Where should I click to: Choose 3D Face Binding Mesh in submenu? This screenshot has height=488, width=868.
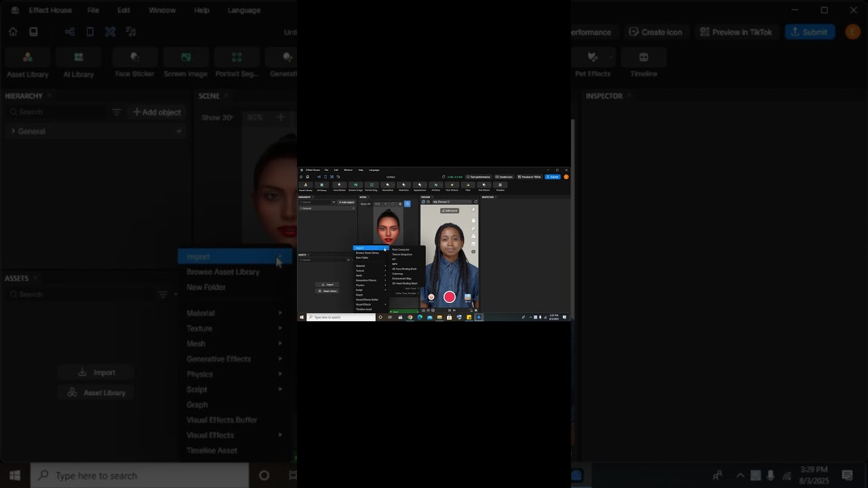click(x=405, y=269)
